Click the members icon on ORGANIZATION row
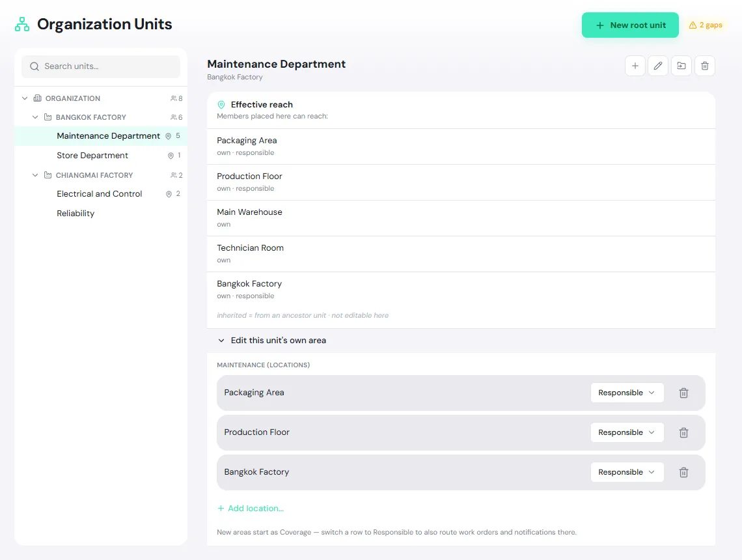The image size is (742, 560). 174,98
